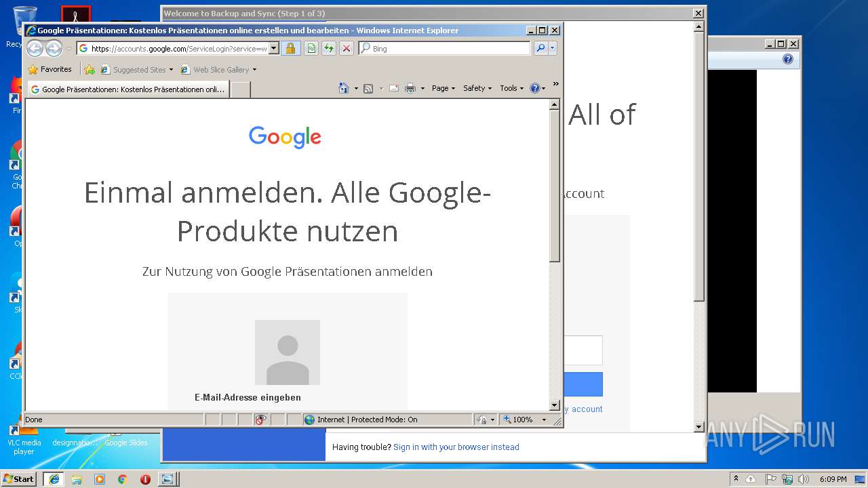Click the clock showing 6:09 PM

[833, 479]
